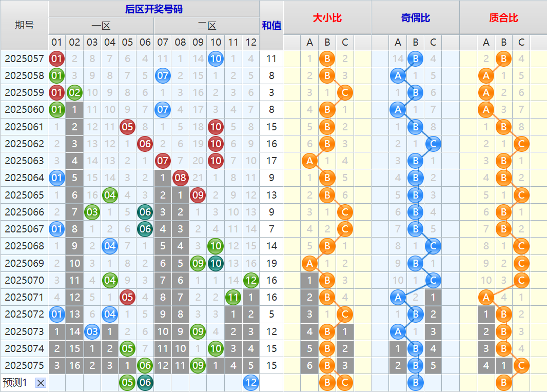
Task: Select period label 2025075
Action: click(24, 365)
